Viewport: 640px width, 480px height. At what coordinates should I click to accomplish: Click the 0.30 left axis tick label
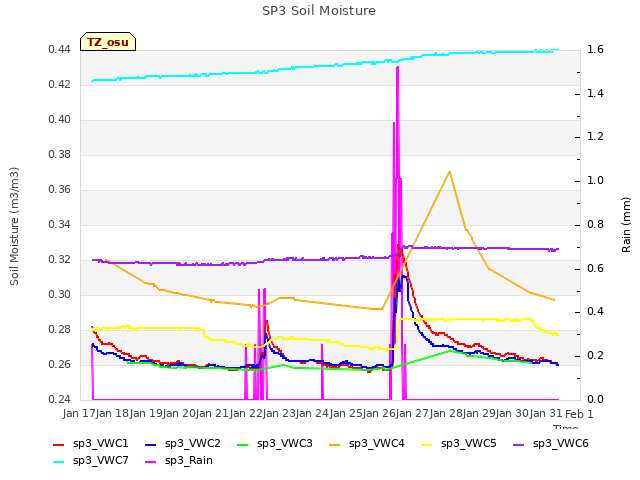[x=60, y=295]
